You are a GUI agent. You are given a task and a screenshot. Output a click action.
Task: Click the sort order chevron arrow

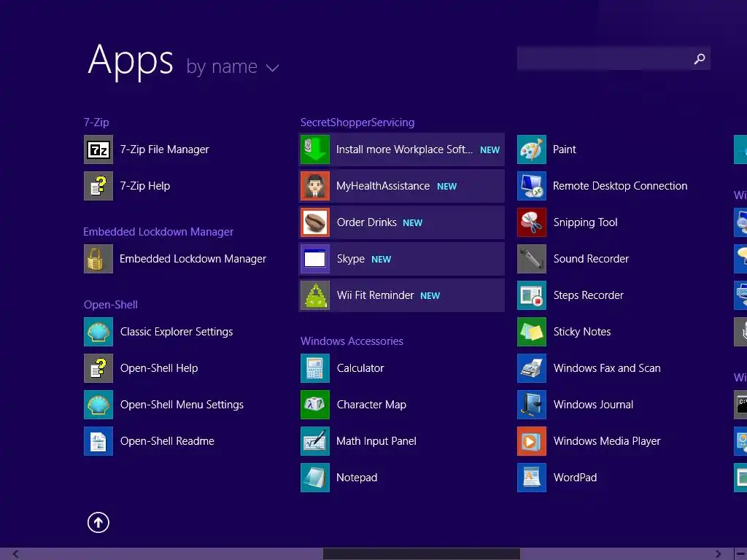tap(273, 68)
